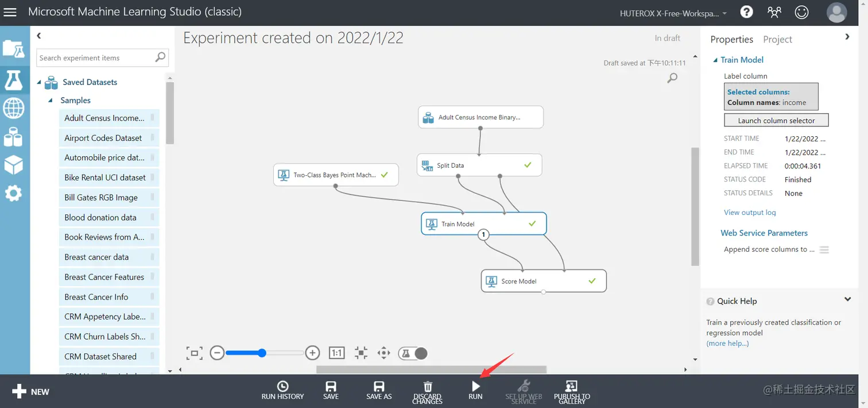The image size is (868, 408).
Task: Collapse the Quick Help section
Action: click(847, 299)
